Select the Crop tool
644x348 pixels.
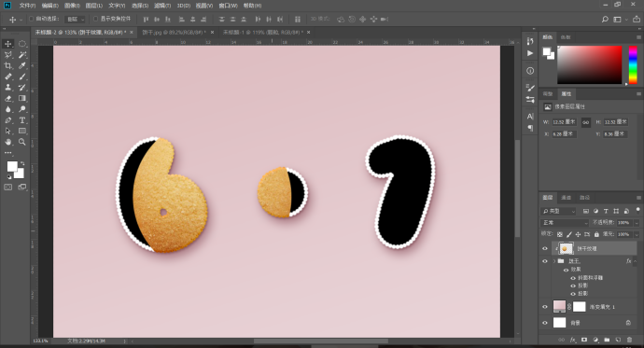7,65
